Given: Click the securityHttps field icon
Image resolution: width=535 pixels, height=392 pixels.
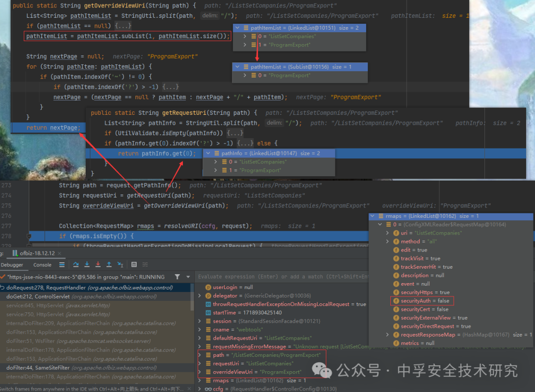Looking at the screenshot, I should (396, 293).
